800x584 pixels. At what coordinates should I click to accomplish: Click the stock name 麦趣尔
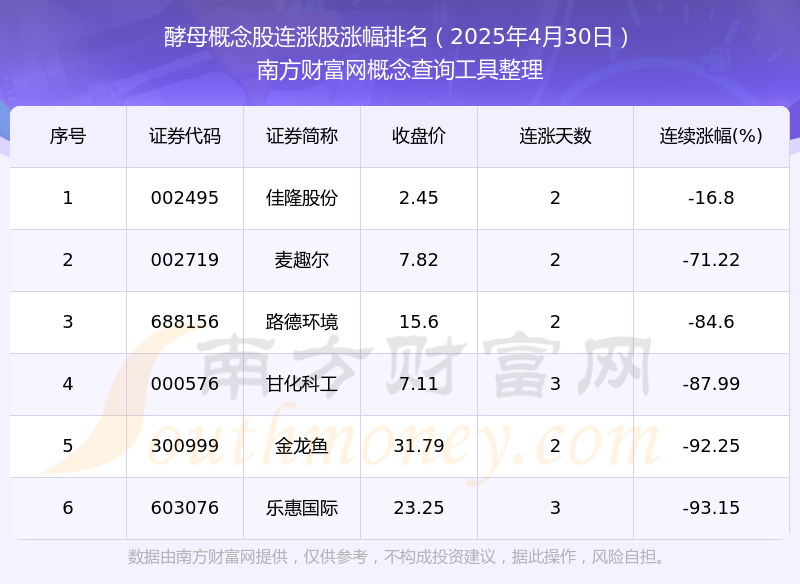302,260
